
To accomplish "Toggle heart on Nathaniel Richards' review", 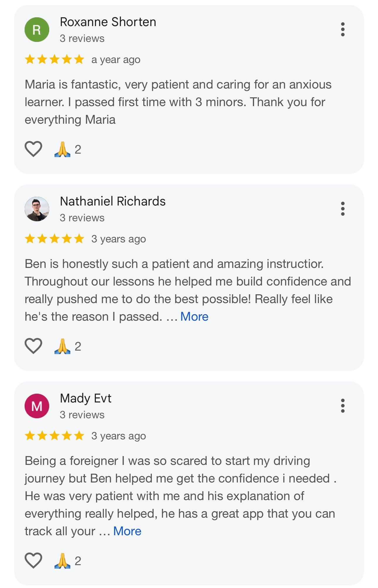I will pos(33,346).
